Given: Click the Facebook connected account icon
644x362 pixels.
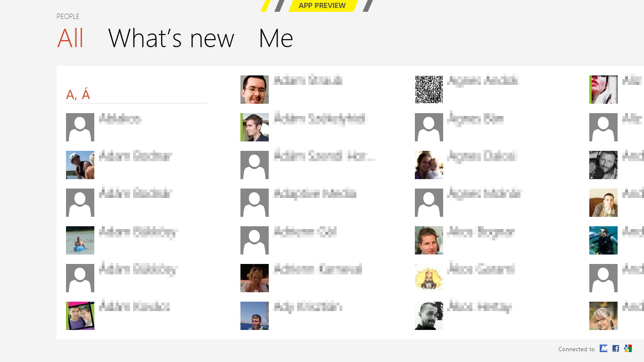Looking at the screenshot, I should click(x=616, y=348).
